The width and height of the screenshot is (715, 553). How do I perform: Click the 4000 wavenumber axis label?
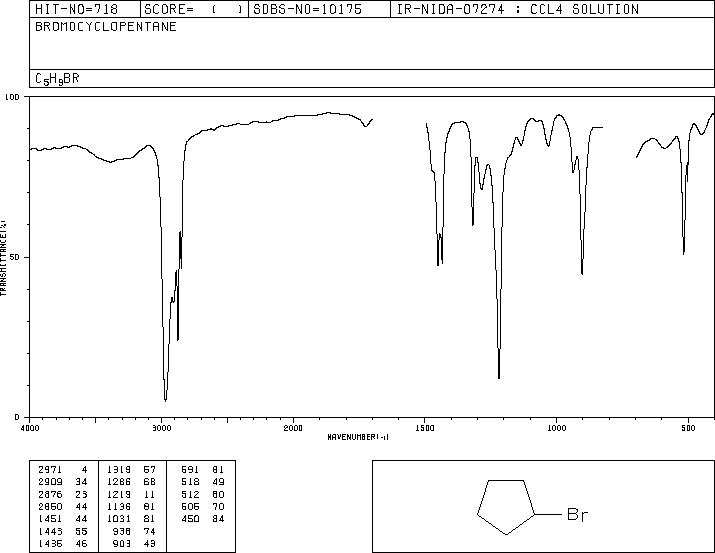tap(30, 428)
